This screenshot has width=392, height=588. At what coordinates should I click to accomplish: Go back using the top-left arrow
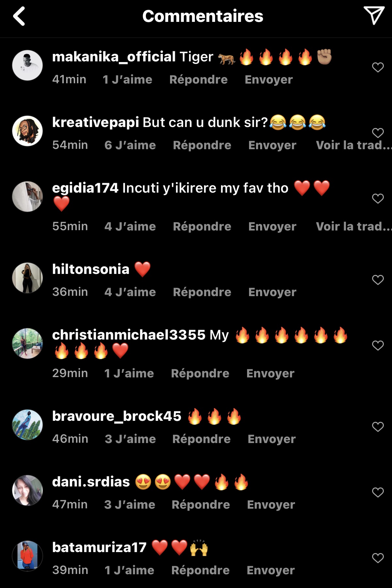coord(19,16)
